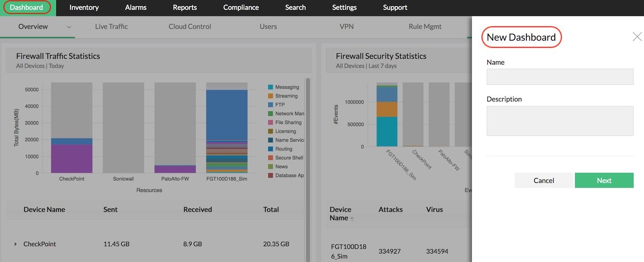The image size is (644, 262).
Task: Close the New Dashboard panel
Action: click(x=637, y=37)
